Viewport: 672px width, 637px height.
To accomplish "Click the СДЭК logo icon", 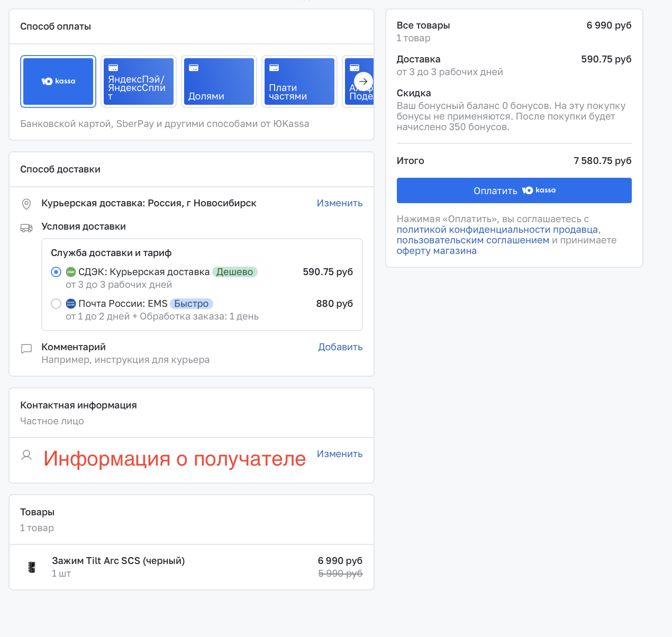I will (x=71, y=272).
